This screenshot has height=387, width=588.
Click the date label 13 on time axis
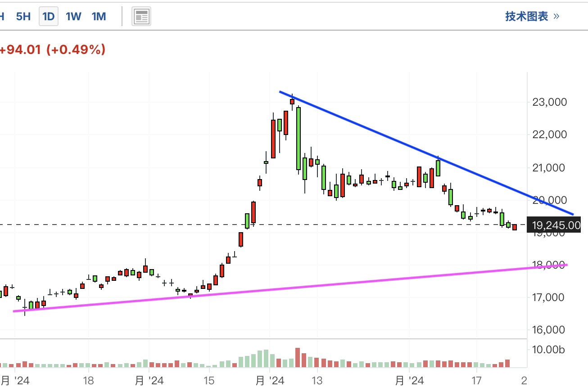pos(317,381)
